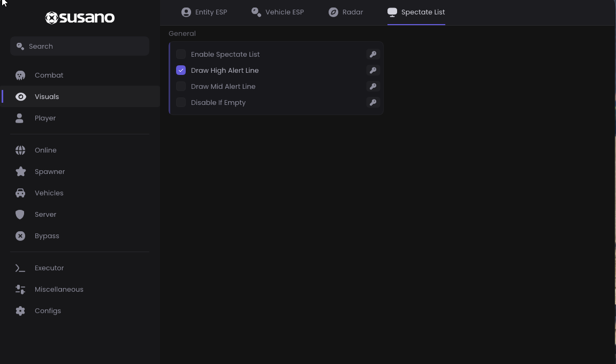Open the Vehicle ESP tab
The width and height of the screenshot is (616, 364).
(278, 12)
